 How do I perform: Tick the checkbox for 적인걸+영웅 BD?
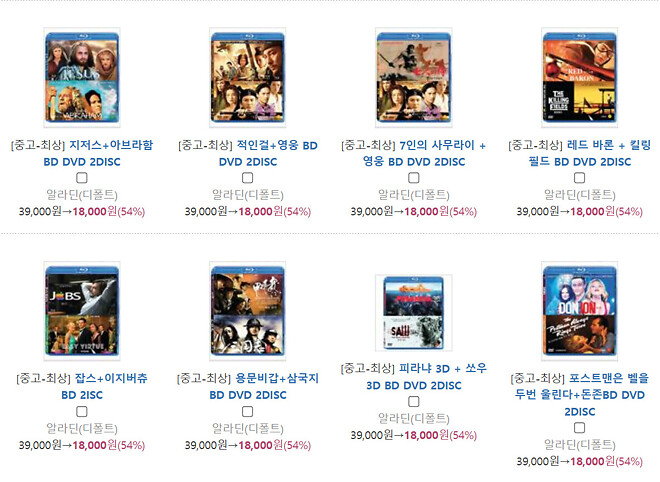248,178
